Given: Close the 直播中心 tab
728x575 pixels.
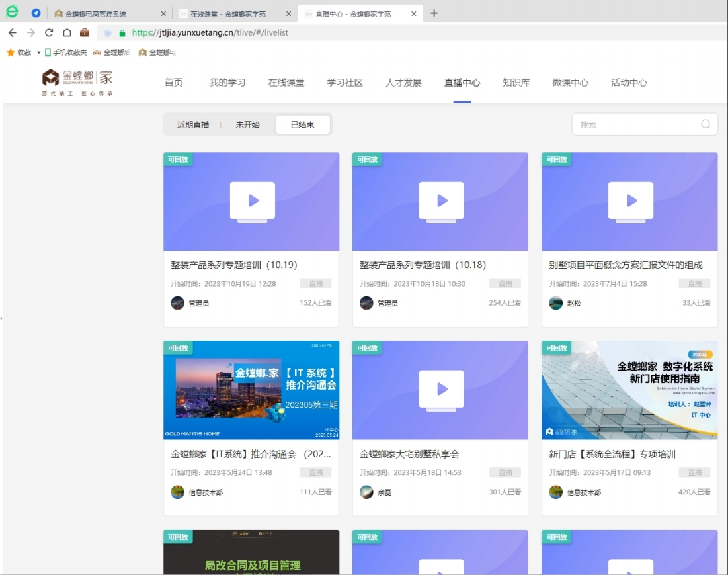Looking at the screenshot, I should click(x=414, y=14).
